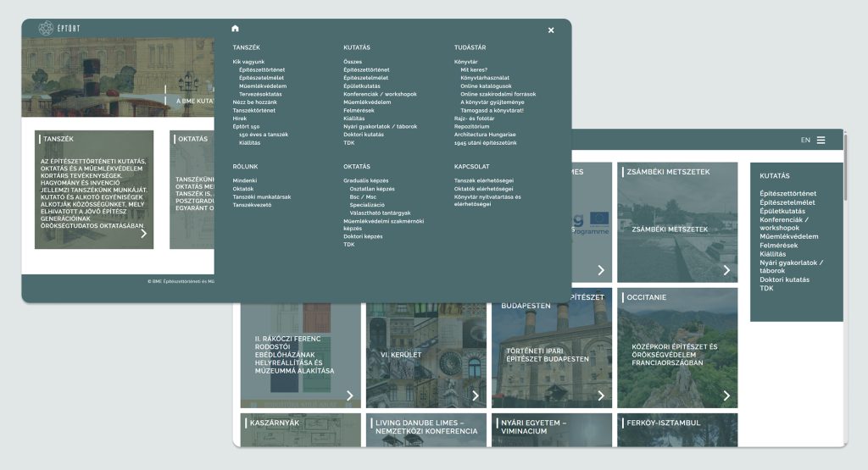Click the ÉPTÖRT logo in the header
868x470 pixels.
58,29
